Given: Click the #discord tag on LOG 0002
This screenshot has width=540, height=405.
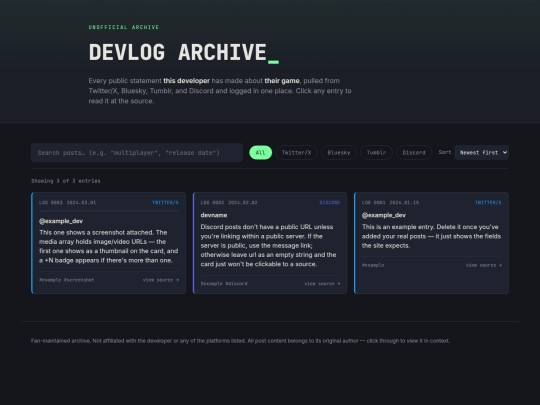Looking at the screenshot, I should pos(236,284).
